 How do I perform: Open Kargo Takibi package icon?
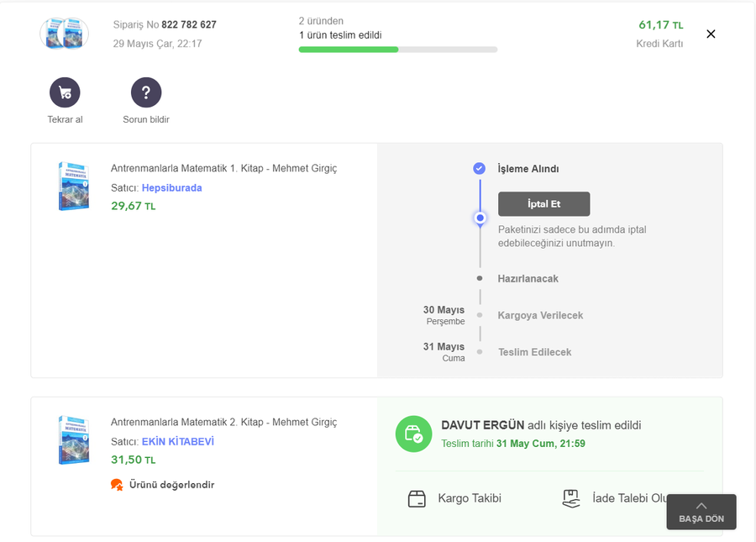point(417,498)
